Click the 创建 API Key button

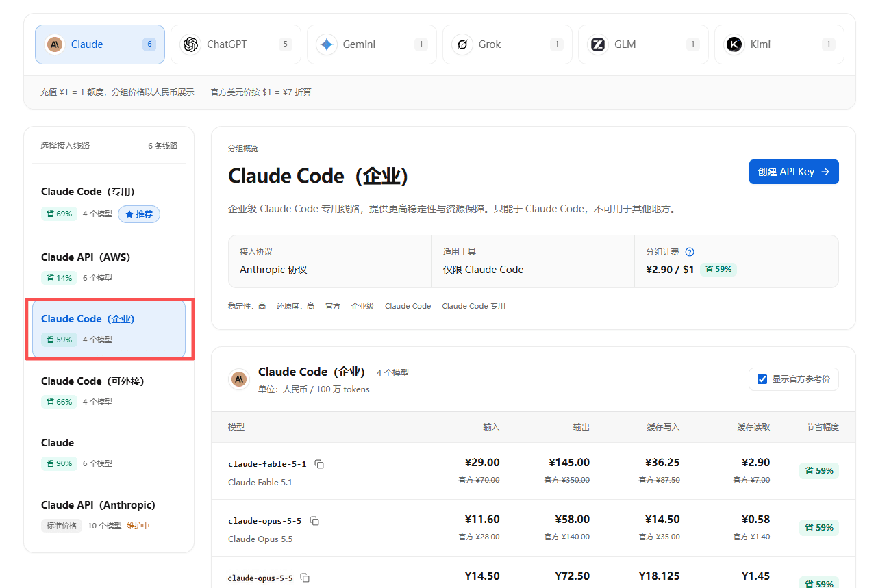click(x=794, y=172)
